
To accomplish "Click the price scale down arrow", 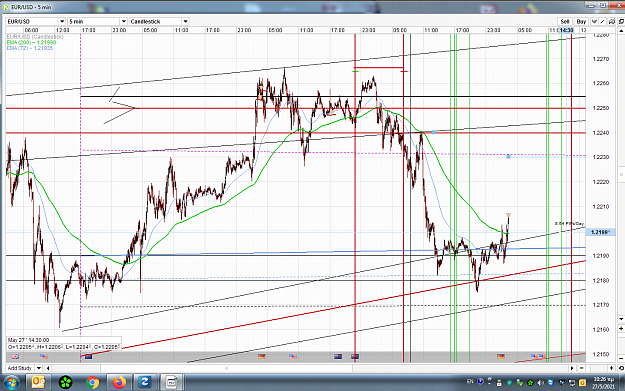I will (621, 319).
